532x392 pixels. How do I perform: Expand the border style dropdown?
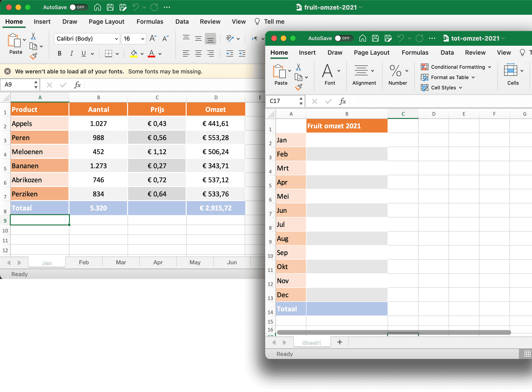117,53
